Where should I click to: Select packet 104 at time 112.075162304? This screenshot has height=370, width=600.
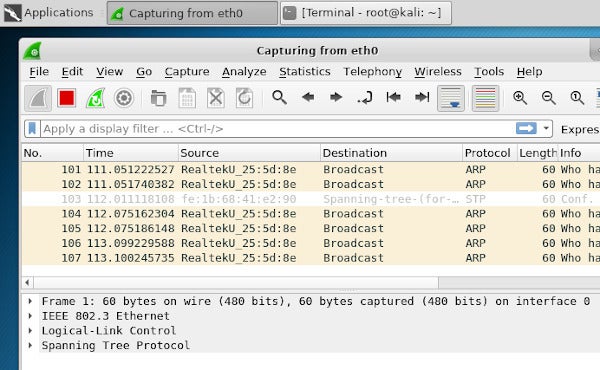coord(311,214)
